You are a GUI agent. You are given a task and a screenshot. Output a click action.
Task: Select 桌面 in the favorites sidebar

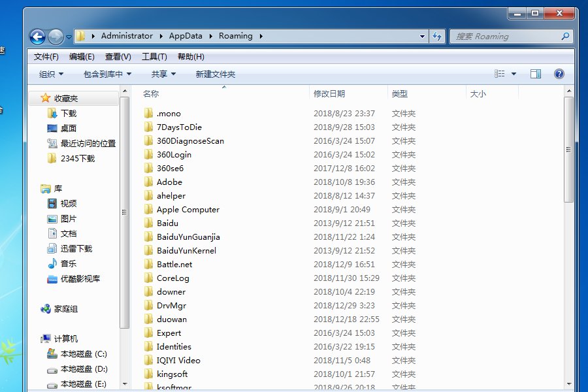point(68,129)
